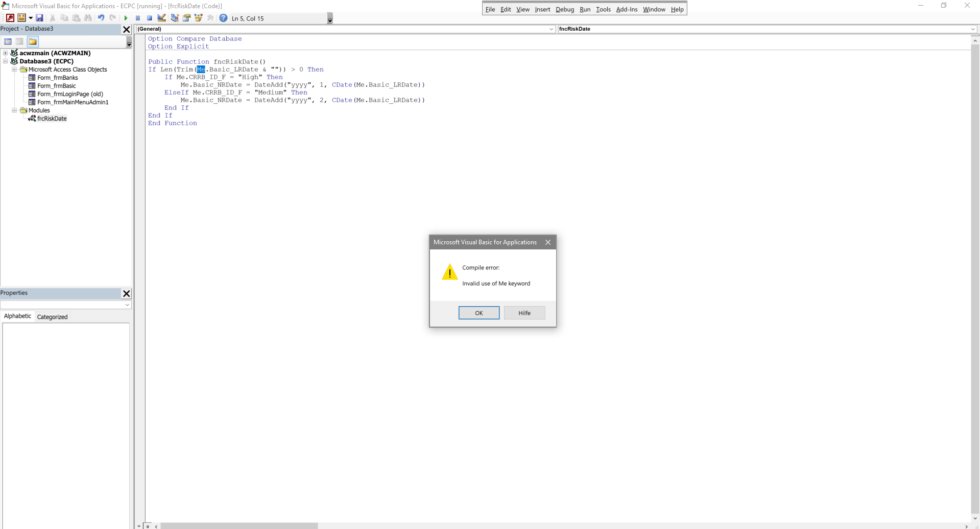Stop execution with the Reset icon
Screen dimensions: 980x529
point(150,18)
